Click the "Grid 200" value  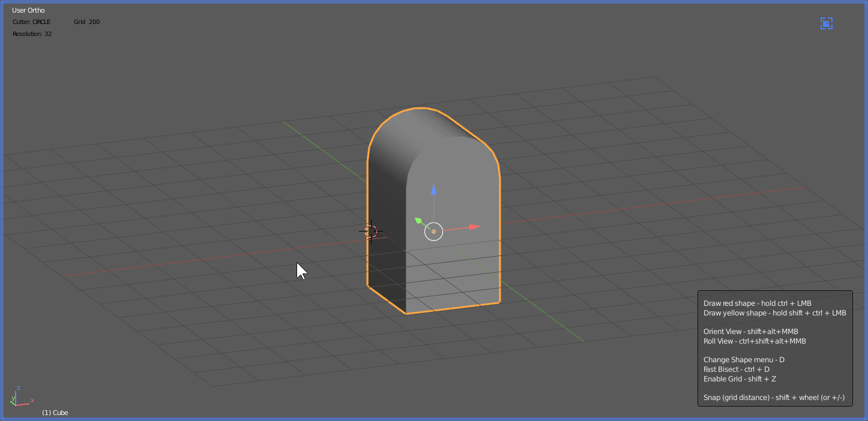click(x=87, y=22)
